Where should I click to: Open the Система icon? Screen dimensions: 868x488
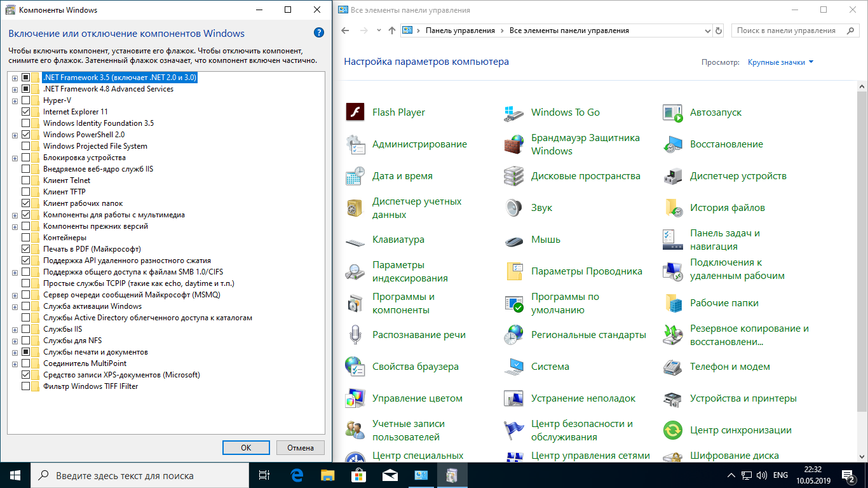tap(513, 367)
